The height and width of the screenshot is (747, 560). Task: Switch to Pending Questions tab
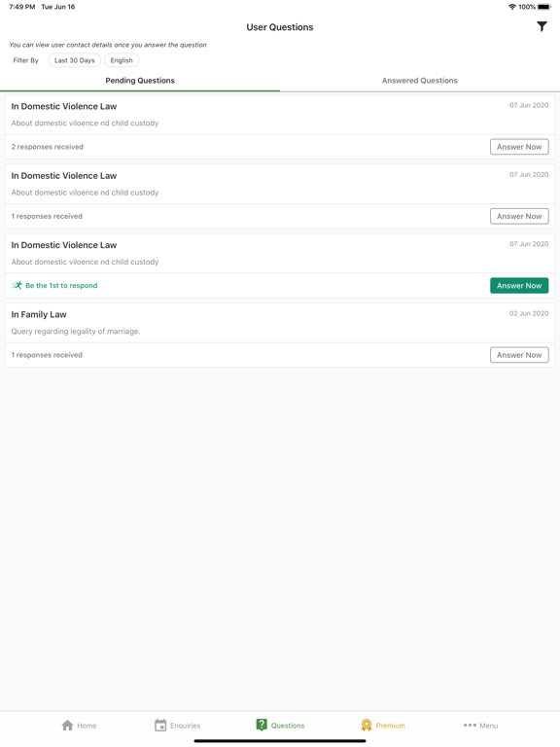(140, 81)
